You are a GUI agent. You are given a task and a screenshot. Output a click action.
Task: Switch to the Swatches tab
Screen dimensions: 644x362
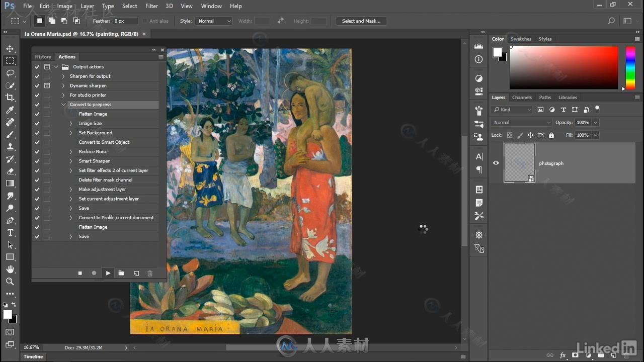pyautogui.click(x=521, y=39)
